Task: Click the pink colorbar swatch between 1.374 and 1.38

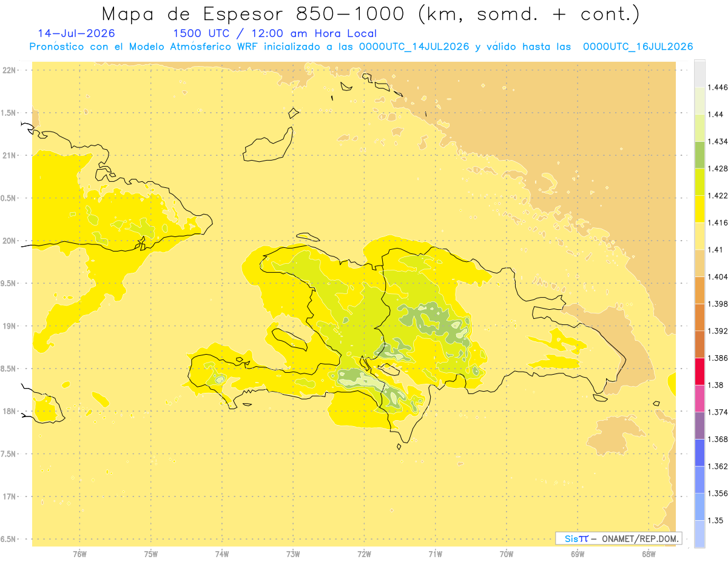Action: 699,398
